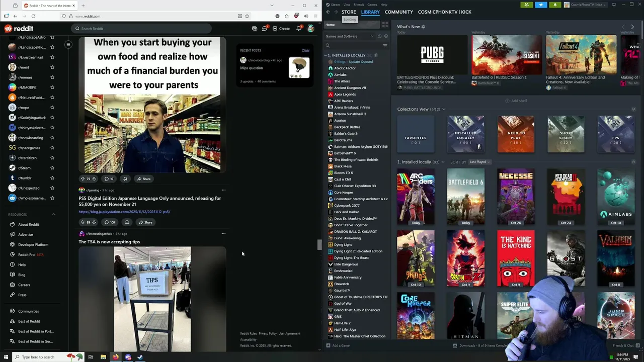
Task: Open Steam friends green button in title bar
Action: click(x=526, y=5)
